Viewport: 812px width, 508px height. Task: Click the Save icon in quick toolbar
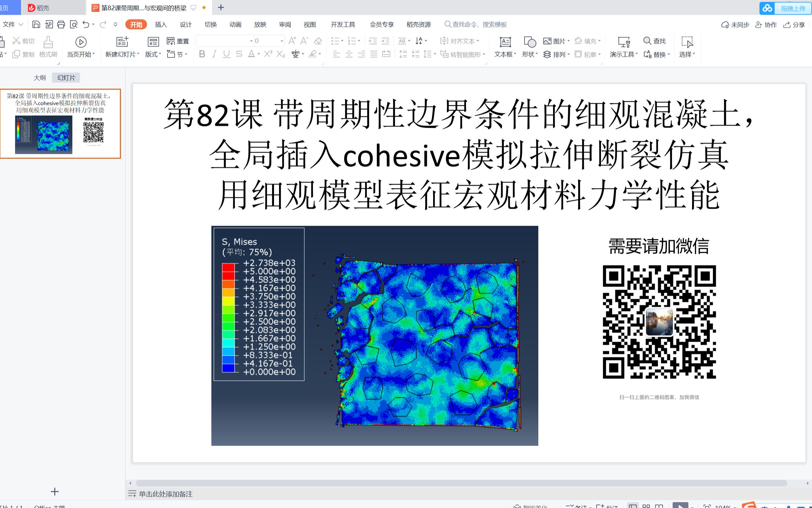pyautogui.click(x=36, y=24)
